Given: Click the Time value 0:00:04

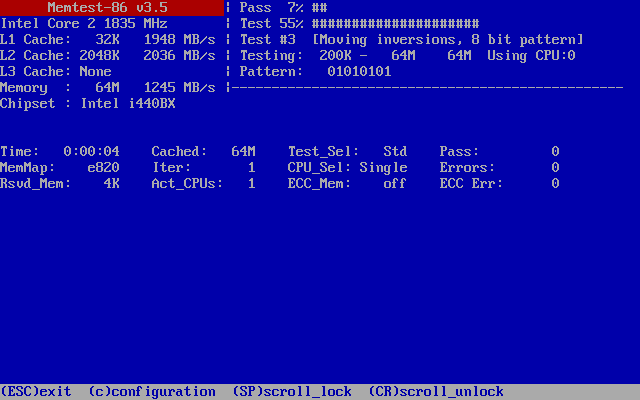Looking at the screenshot, I should click(x=92, y=152).
